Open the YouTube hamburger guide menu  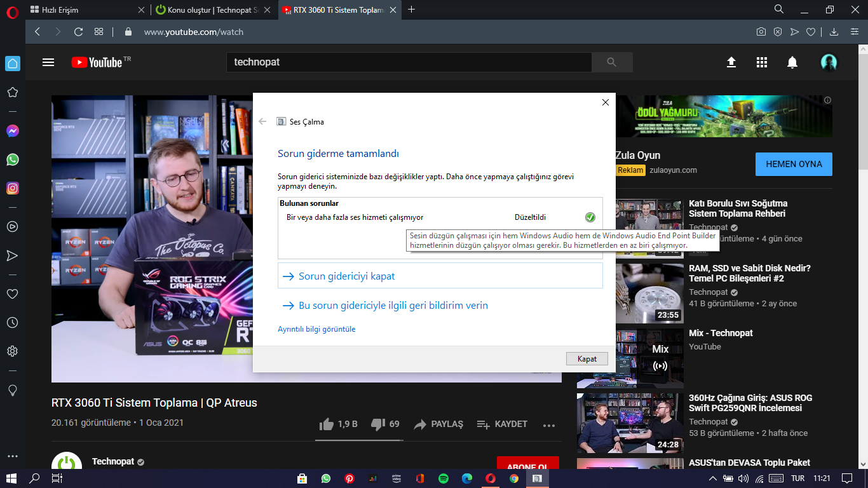pos(48,62)
